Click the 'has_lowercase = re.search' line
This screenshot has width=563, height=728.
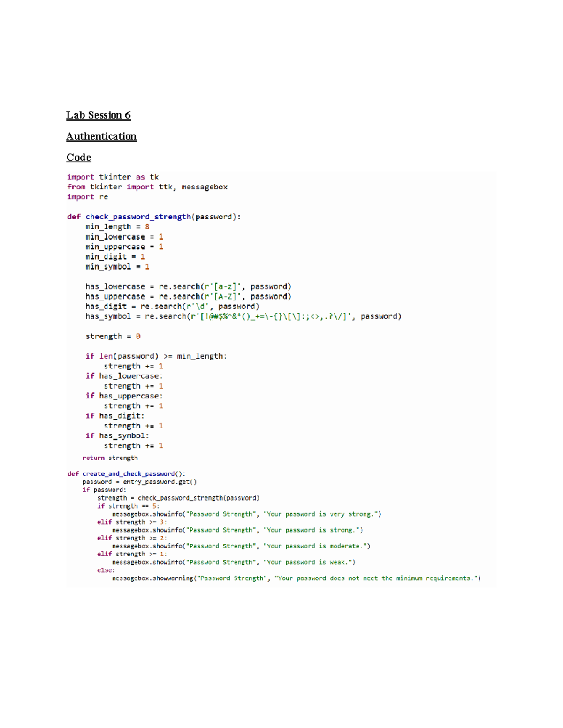click(x=188, y=286)
